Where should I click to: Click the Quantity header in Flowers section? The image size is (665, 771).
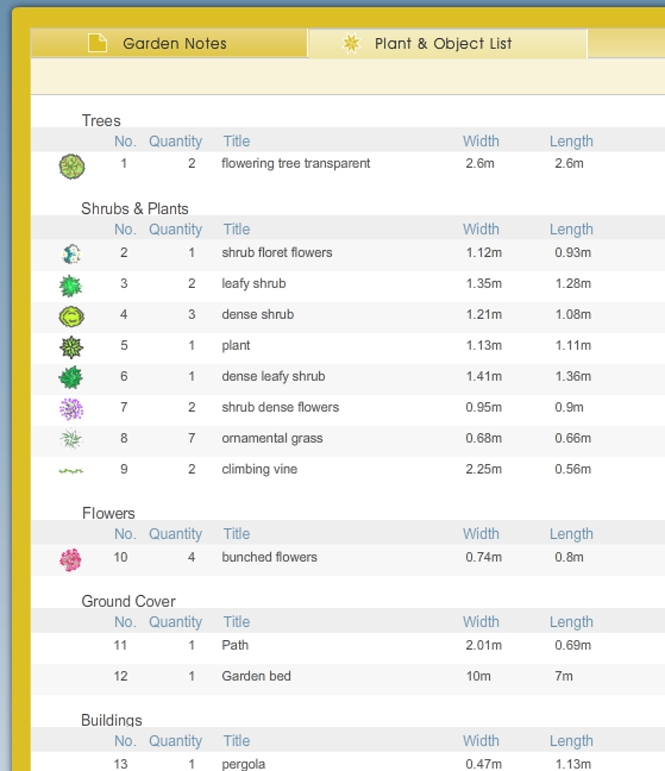coord(175,534)
